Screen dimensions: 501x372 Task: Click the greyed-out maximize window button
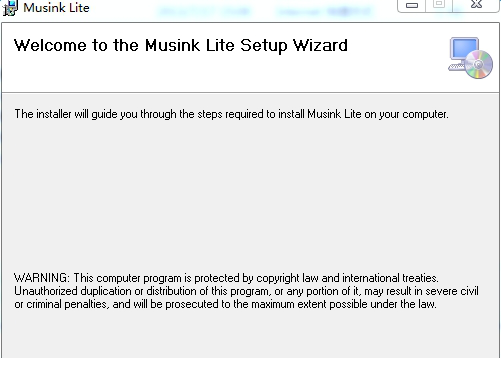(439, 5)
